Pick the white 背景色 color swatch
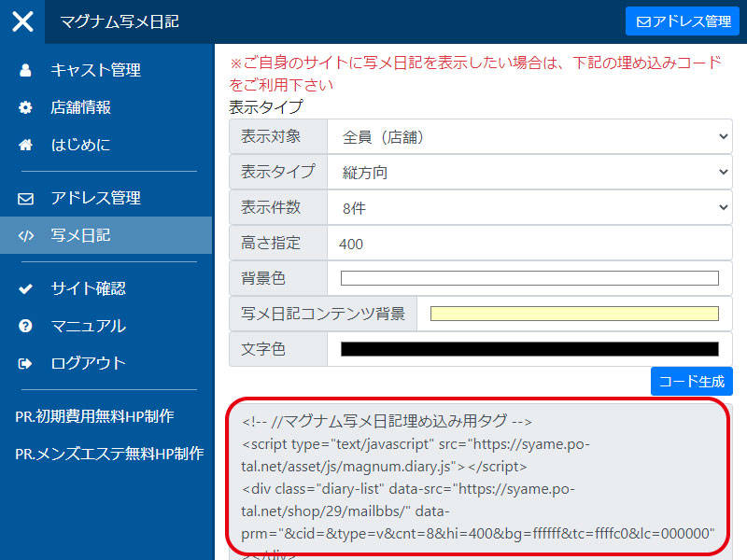This screenshot has width=747, height=560. click(529, 278)
